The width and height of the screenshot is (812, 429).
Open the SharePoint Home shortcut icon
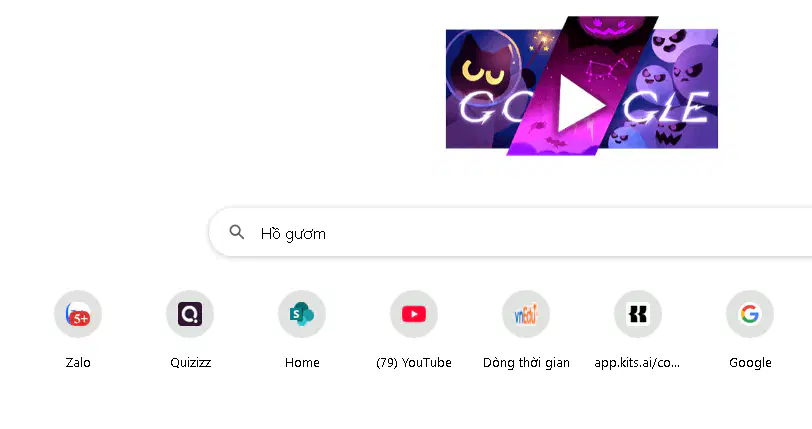click(x=302, y=314)
